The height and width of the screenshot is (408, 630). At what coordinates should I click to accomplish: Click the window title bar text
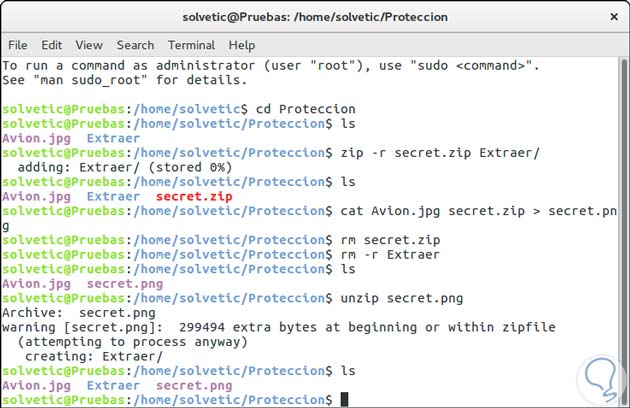pyautogui.click(x=315, y=17)
